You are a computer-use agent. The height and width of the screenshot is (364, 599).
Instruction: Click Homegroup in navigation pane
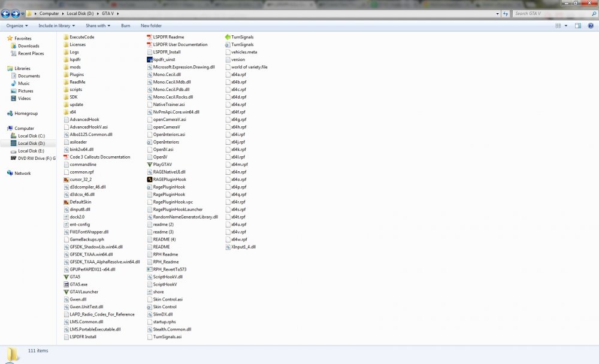pos(26,113)
